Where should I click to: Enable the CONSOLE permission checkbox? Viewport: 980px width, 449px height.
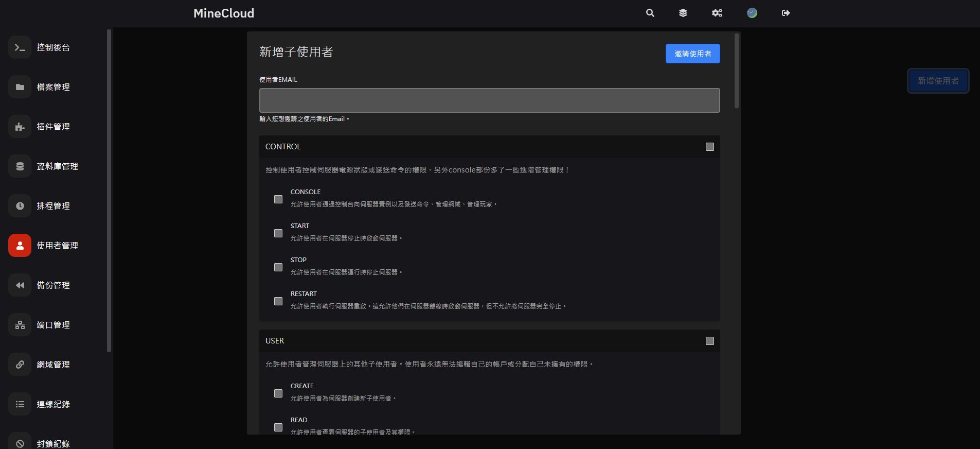pyautogui.click(x=278, y=199)
